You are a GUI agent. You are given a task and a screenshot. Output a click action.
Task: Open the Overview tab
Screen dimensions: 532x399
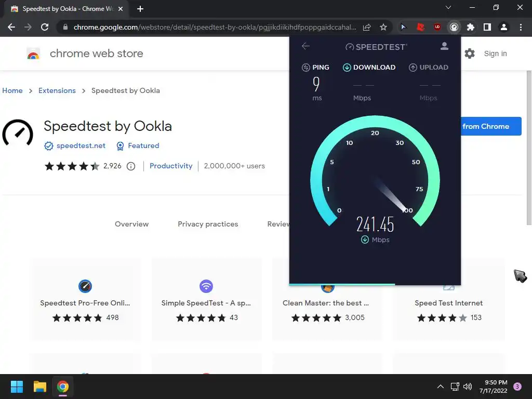(x=131, y=224)
